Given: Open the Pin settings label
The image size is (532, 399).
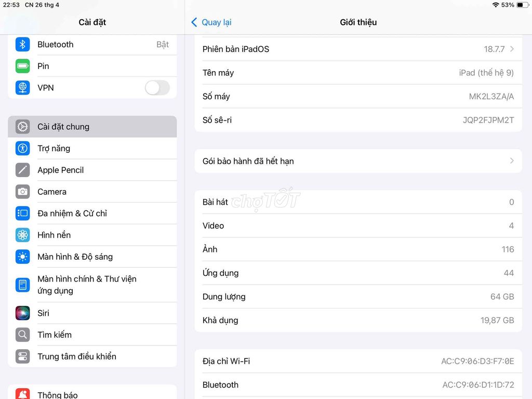Looking at the screenshot, I should 43,66.
